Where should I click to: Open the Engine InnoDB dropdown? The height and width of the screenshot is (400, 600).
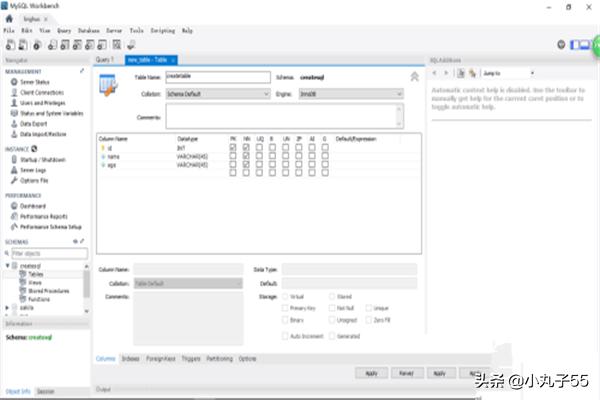351,94
